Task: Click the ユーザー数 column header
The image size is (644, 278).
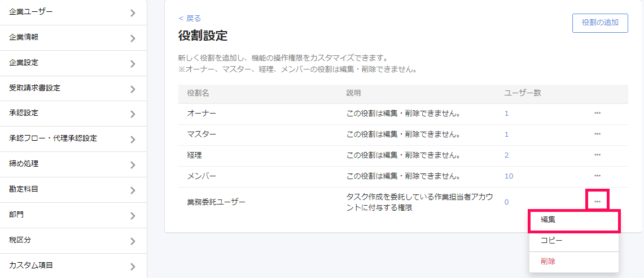Action: (523, 93)
